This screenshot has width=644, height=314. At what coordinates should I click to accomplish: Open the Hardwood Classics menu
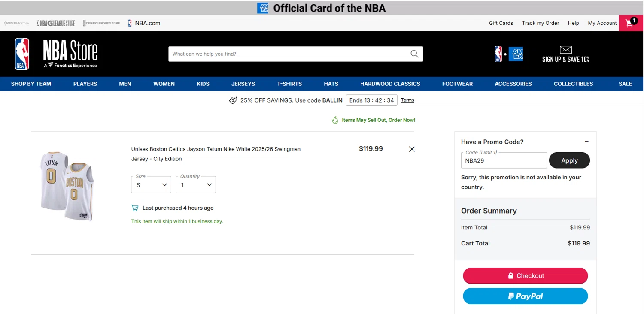(390, 84)
